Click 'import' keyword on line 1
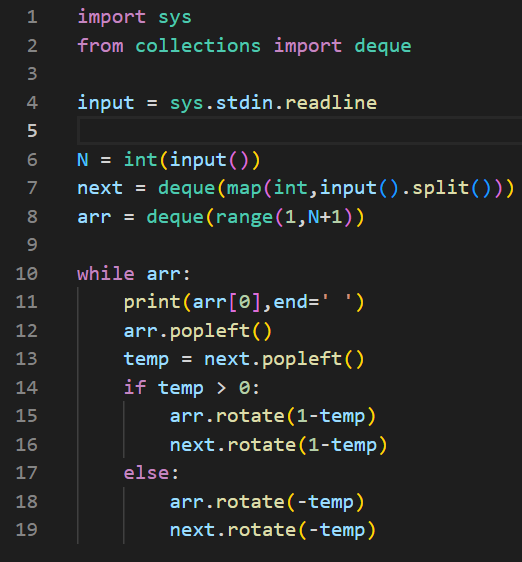The width and height of the screenshot is (522, 562). 111,18
